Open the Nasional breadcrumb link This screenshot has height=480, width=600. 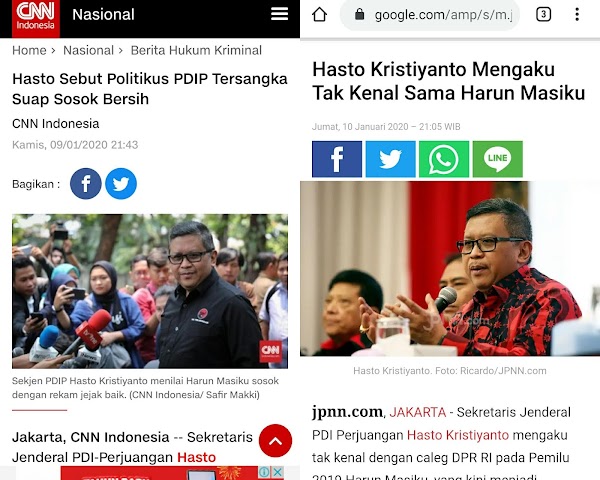[x=88, y=50]
